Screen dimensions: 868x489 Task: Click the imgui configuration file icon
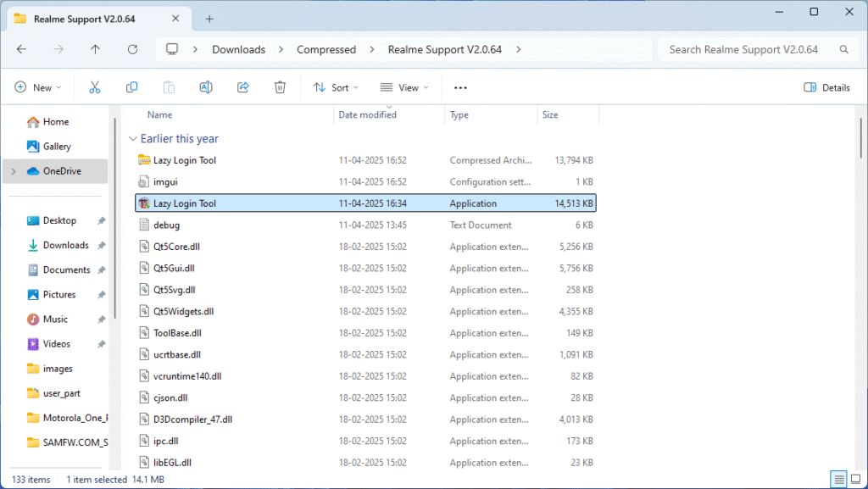pos(144,181)
